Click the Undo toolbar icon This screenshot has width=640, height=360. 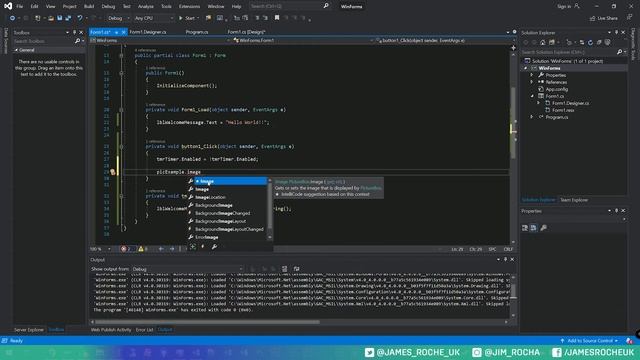click(80, 18)
